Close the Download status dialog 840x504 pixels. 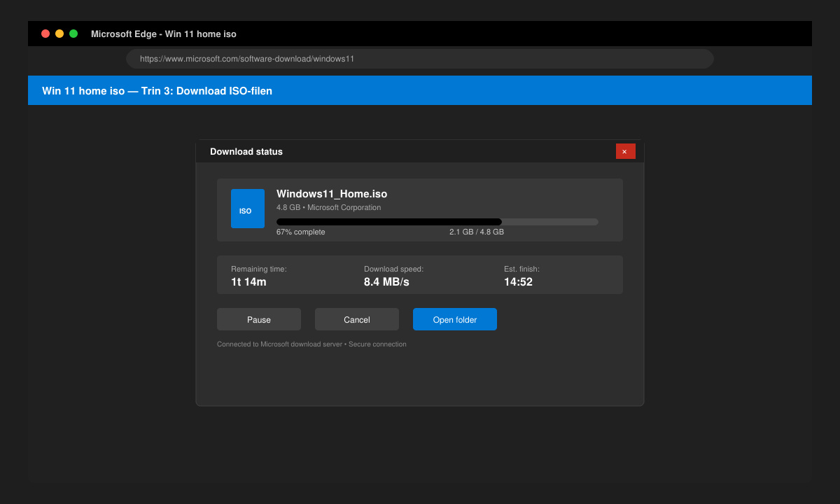[625, 151]
